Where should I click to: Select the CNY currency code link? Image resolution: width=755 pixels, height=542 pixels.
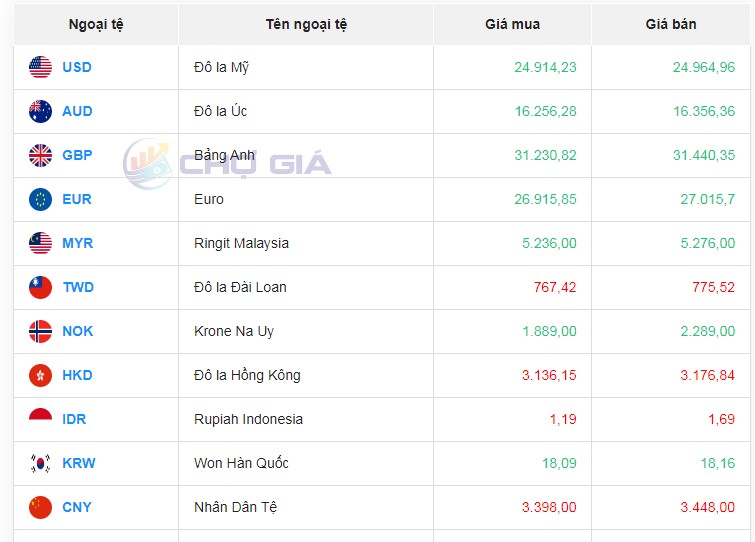pyautogui.click(x=77, y=507)
